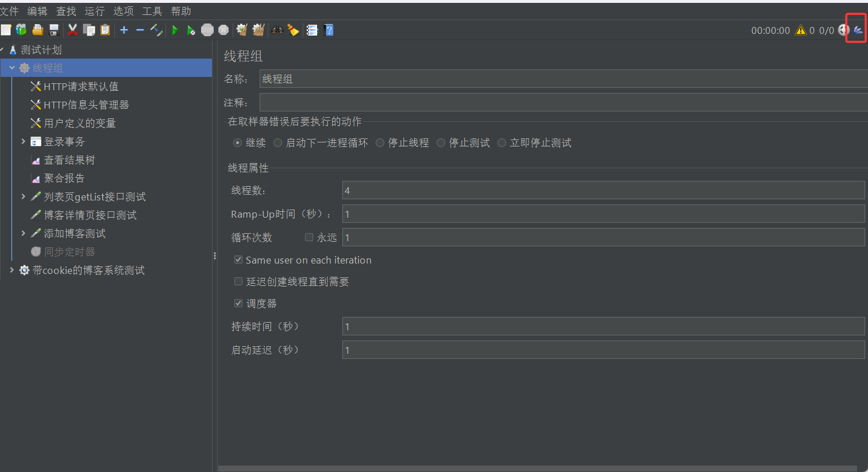Select the 停止测试 radio button
868x472 pixels.
tap(441, 142)
